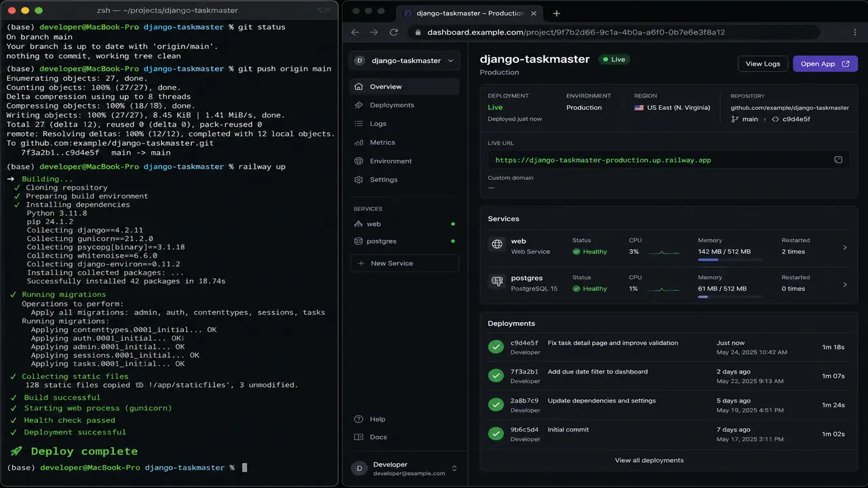Go back using the browser back arrow

click(355, 32)
